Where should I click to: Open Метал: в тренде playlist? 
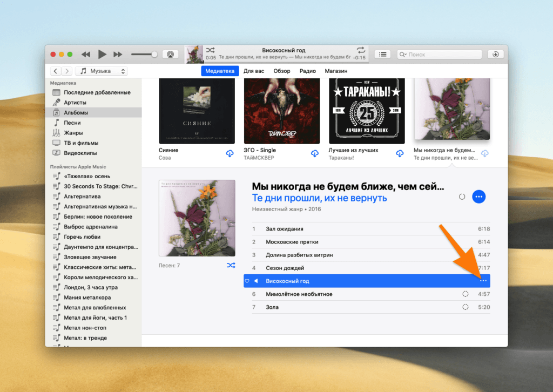93,337
